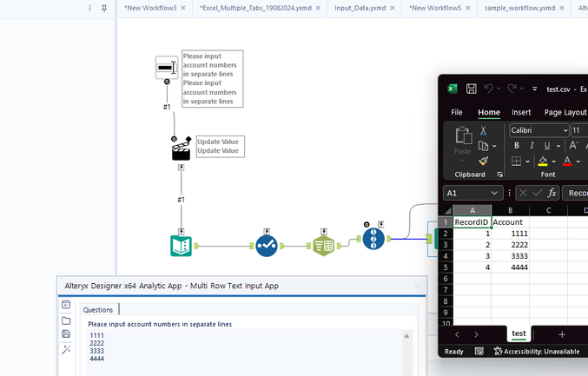The width and height of the screenshot is (588, 376).
Task: Click the Excel Undo arrow
Action: [488, 89]
